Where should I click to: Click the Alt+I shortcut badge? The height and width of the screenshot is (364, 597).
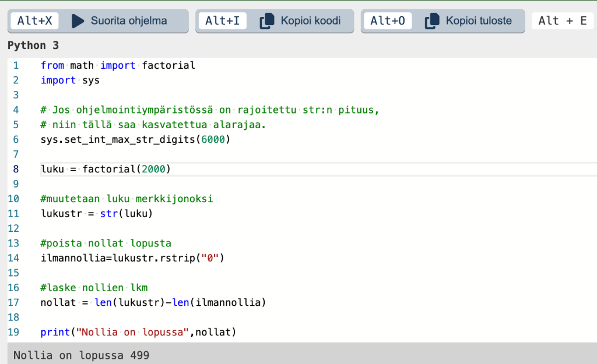pyautogui.click(x=223, y=21)
